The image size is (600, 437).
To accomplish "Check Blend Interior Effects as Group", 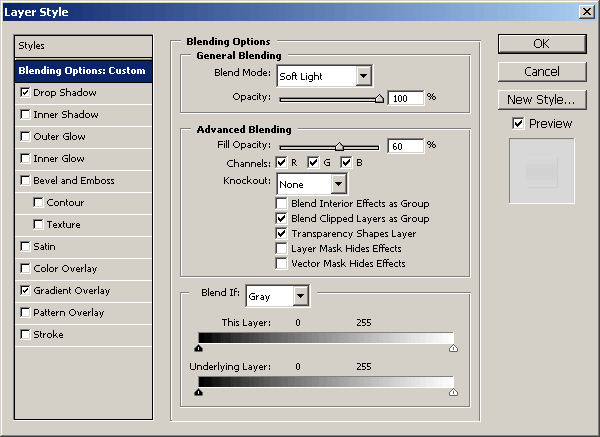I will [281, 203].
